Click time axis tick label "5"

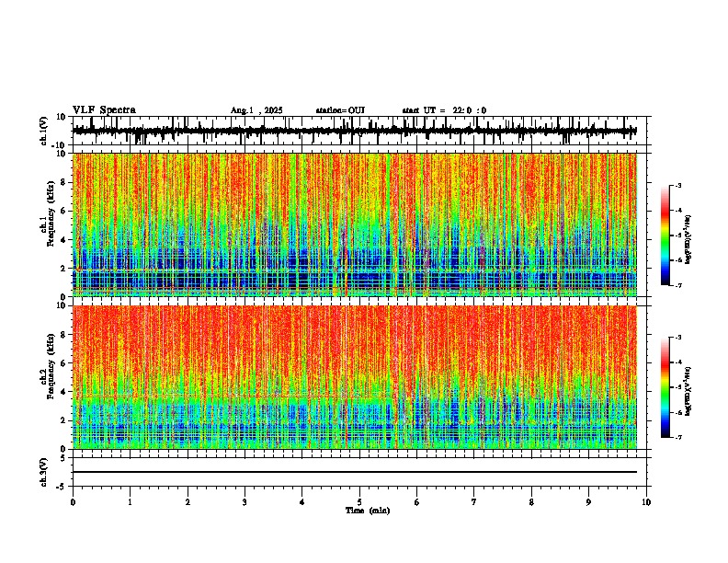coord(359,502)
